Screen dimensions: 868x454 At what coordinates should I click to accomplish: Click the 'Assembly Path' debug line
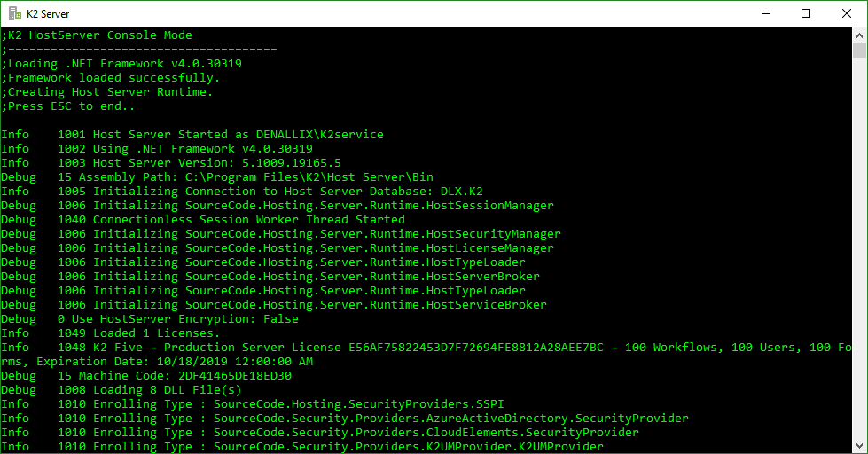(x=217, y=177)
